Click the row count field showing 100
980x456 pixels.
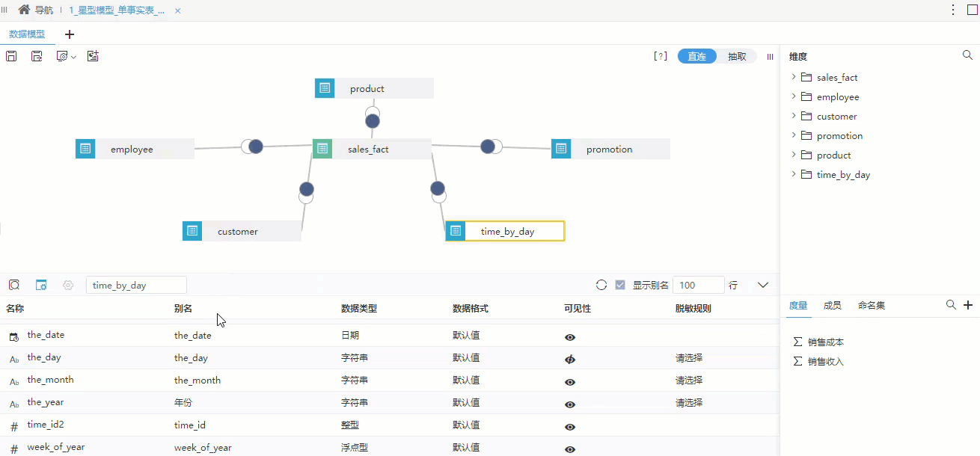tap(699, 285)
